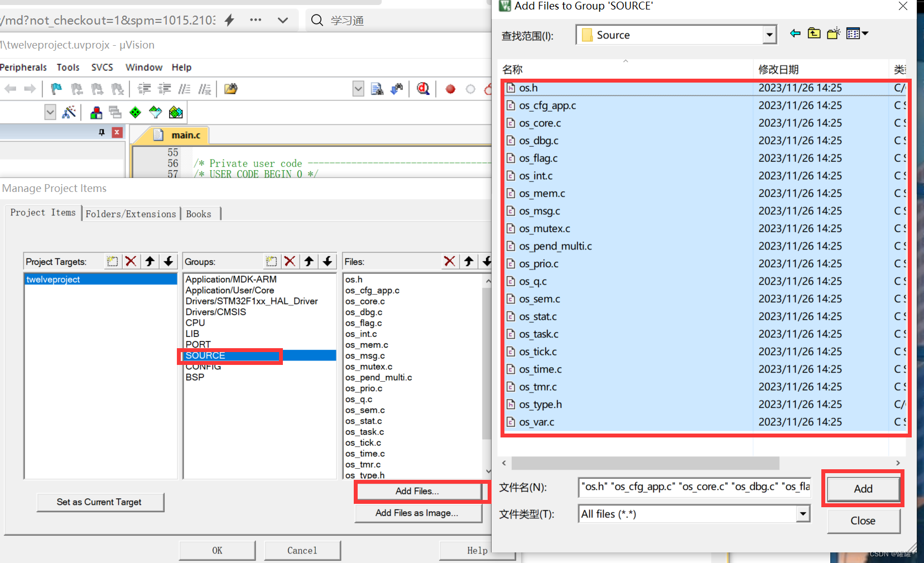Viewport: 924px width, 563px height.
Task: Click the horizontal scrollbar in file list
Action: pos(646,463)
